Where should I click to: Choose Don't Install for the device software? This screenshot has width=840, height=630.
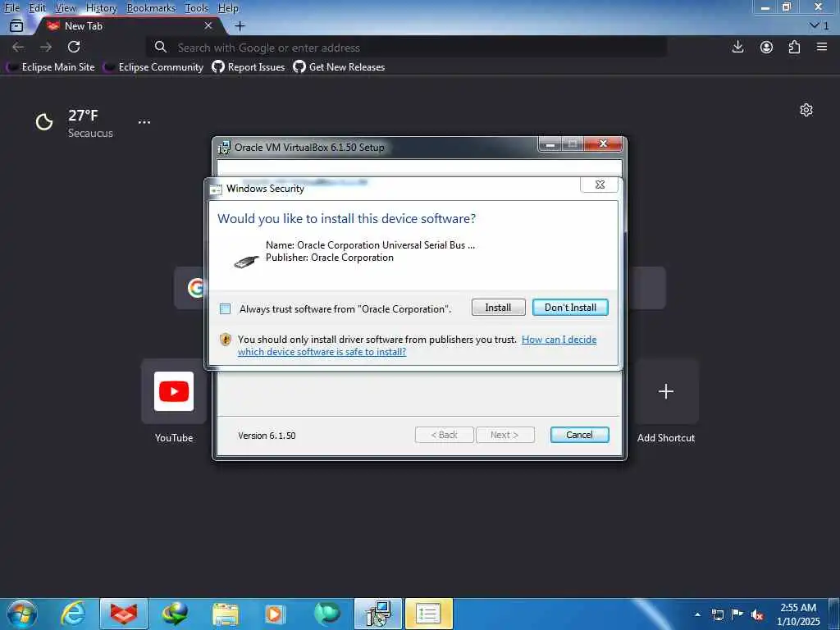(x=570, y=308)
